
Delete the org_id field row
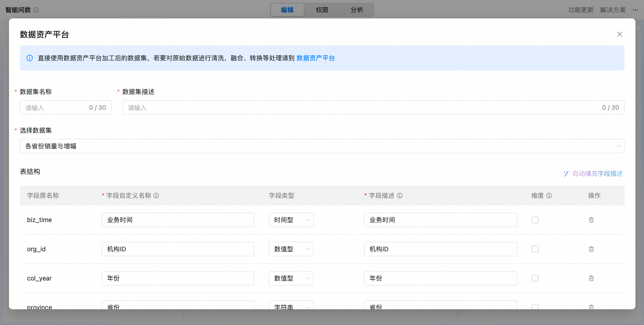[x=591, y=249]
